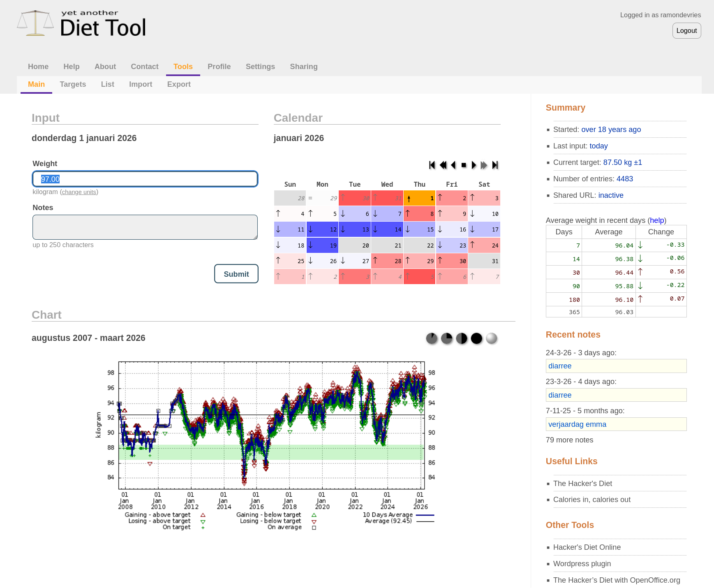Viewport: 714px width, 588px height.
Task: Jump to last entry in calendar navigation
Action: (495, 165)
